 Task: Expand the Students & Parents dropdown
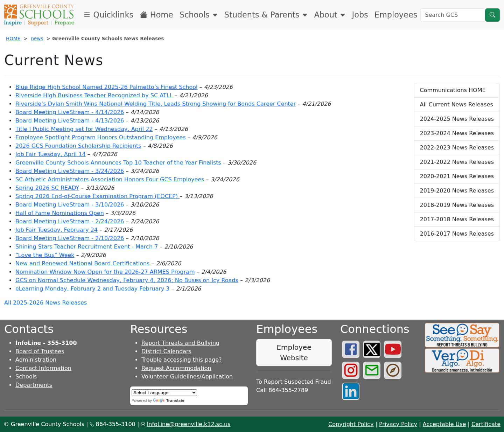[x=266, y=15]
